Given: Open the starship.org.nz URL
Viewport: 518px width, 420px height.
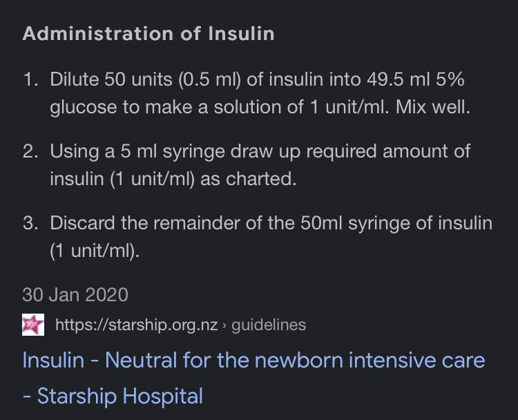Looking at the screenshot, I should (x=137, y=325).
